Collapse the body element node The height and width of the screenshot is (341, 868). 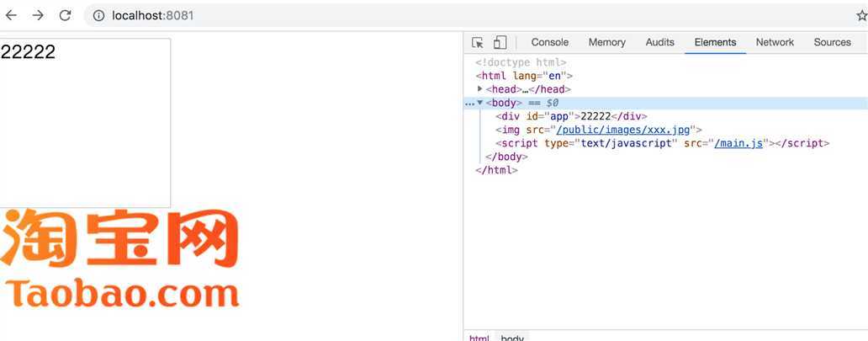480,103
